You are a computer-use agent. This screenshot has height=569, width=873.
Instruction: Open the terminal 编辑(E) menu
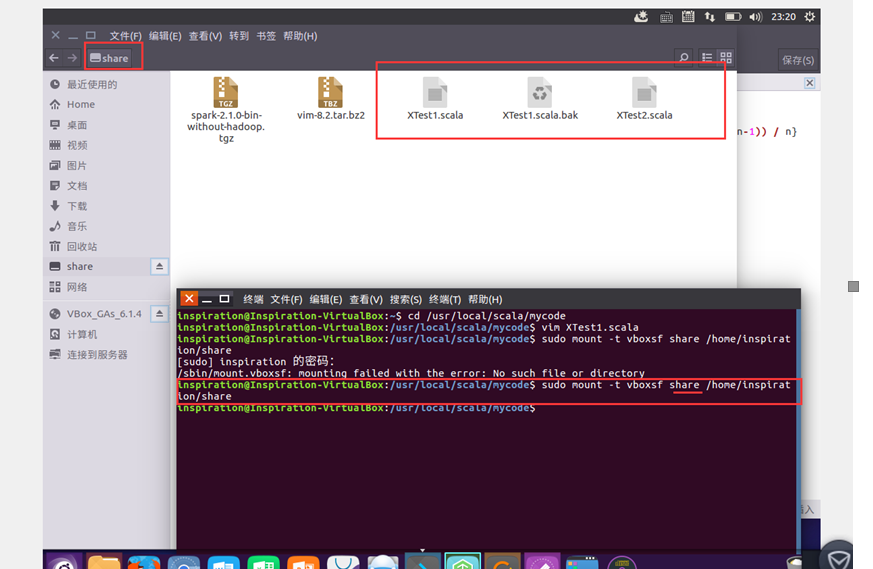click(x=326, y=300)
